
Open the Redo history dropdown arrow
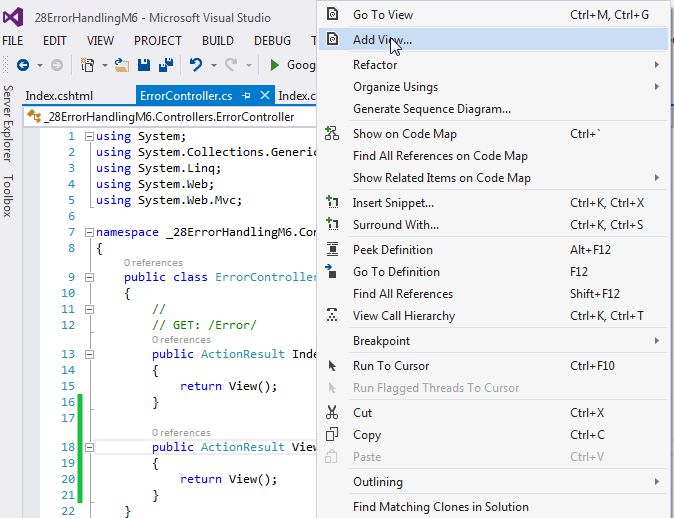[248, 65]
